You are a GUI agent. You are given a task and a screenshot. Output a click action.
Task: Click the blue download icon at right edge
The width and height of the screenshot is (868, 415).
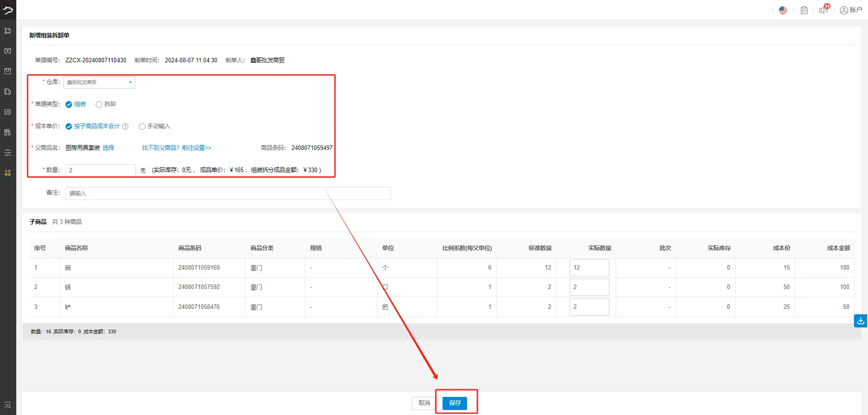[x=860, y=321]
